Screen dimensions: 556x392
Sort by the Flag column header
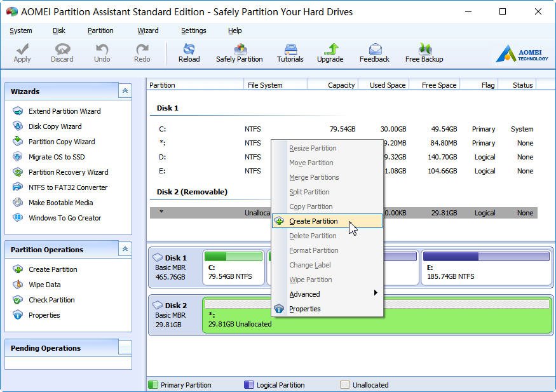(x=479, y=85)
